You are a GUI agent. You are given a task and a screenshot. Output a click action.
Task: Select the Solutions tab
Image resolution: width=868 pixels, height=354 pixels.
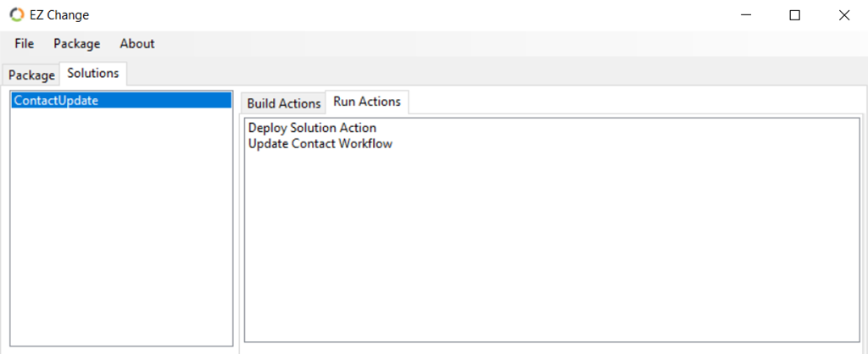coord(93,74)
